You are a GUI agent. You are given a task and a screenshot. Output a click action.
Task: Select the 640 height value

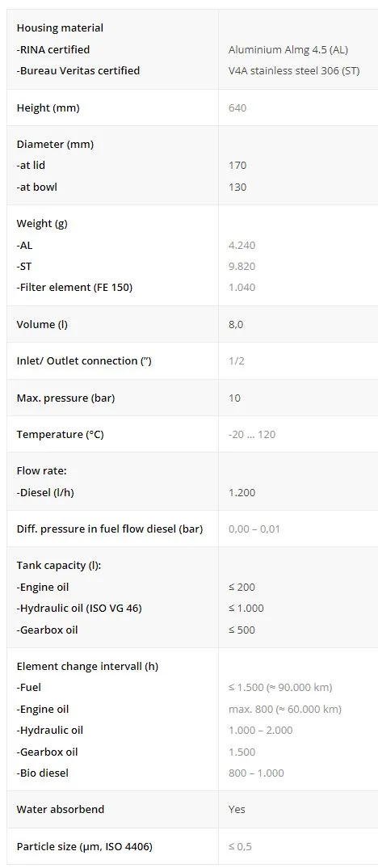point(237,108)
